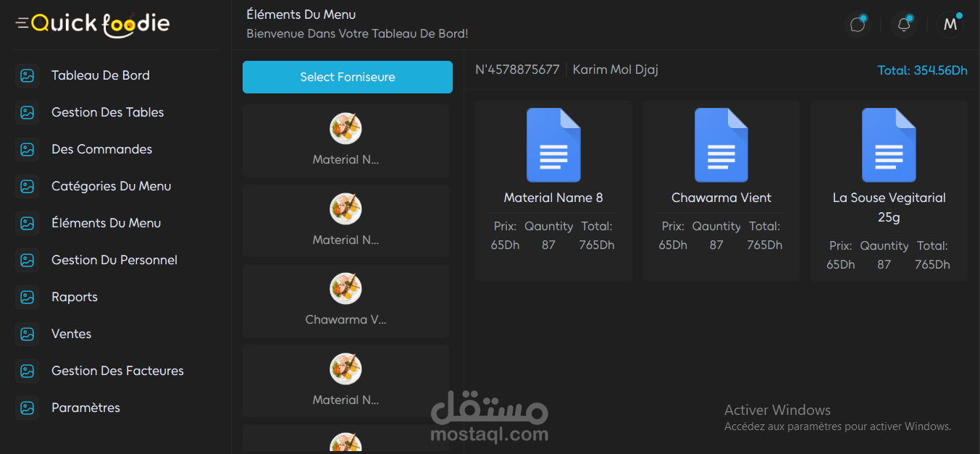The height and width of the screenshot is (454, 980).
Task: Click the Quick Foodie logo
Action: point(101,24)
